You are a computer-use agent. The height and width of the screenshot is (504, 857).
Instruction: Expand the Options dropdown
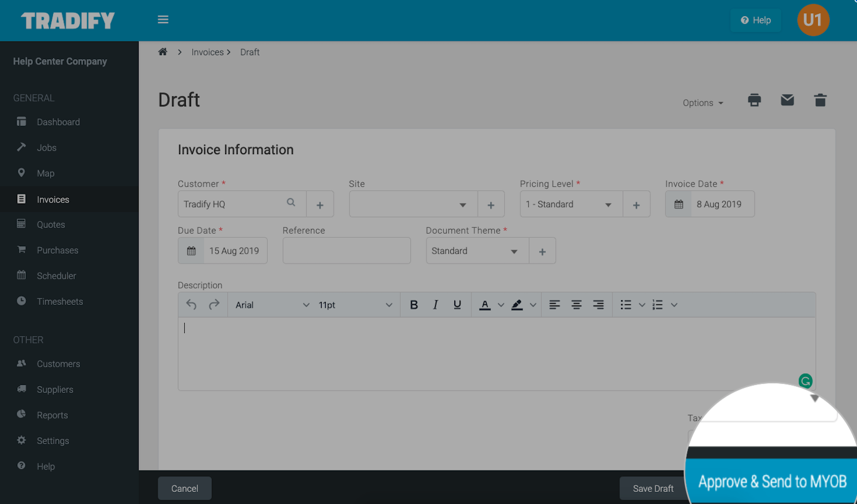click(703, 103)
